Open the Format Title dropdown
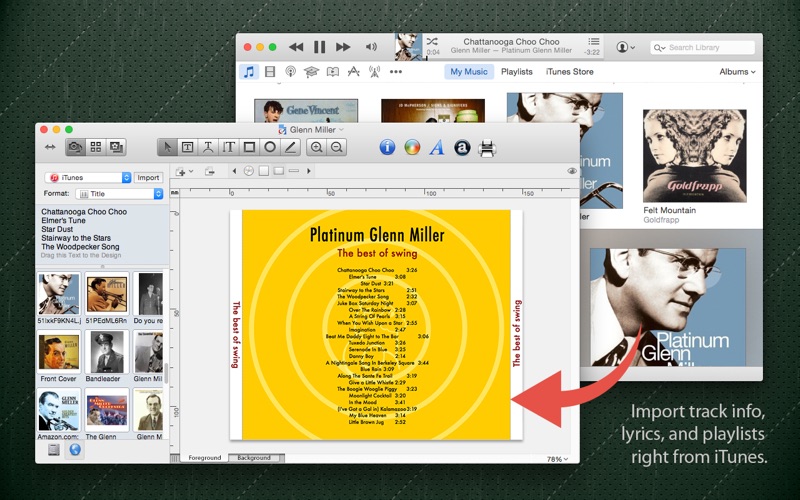The height and width of the screenshot is (500, 800). point(119,194)
